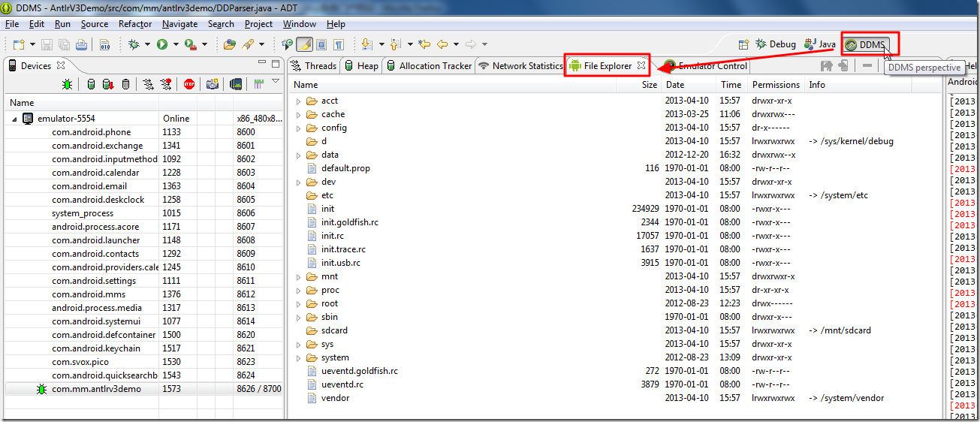Maximize the Devices panel
The height and width of the screenshot is (422, 980).
click(x=276, y=63)
